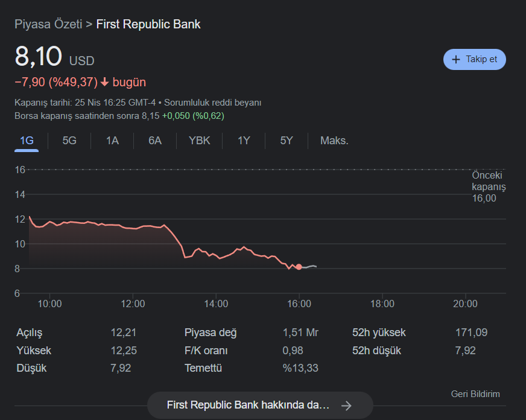The height and width of the screenshot is (420, 526).
Task: Click the arrow icon beside First Republic Bank hakkında
Action: (346, 406)
